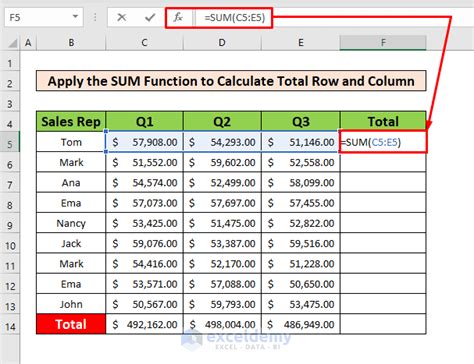Click the Select All corner triangle
The image size is (474, 364).
pyautogui.click(x=12, y=43)
